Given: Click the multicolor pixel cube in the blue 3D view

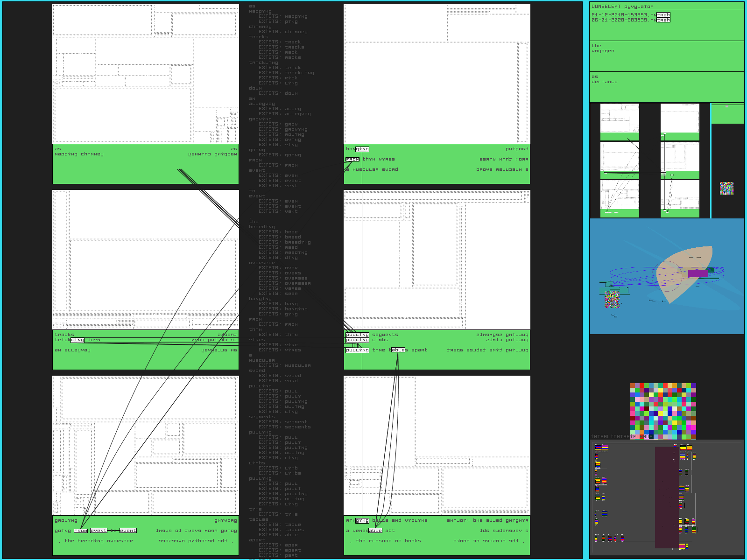Looking at the screenshot, I should (x=612, y=299).
